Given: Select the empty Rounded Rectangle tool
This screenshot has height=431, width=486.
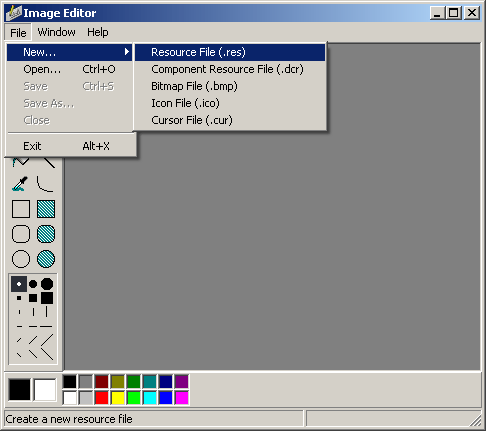Looking at the screenshot, I should pos(21,234).
